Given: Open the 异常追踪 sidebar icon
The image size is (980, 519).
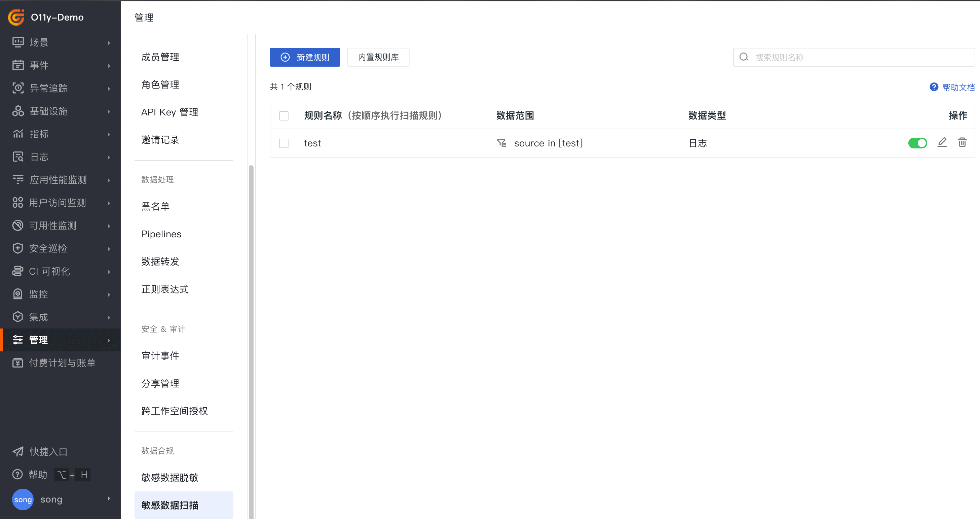Looking at the screenshot, I should coord(18,88).
